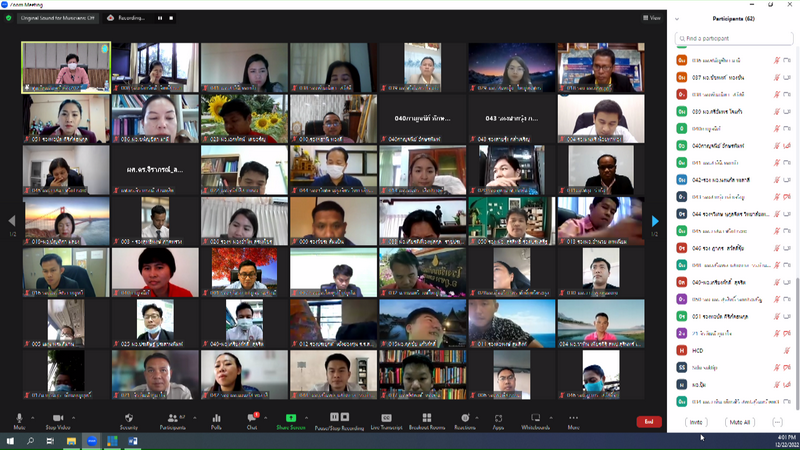Screen dimensions: 800x450
Task: Click the red H avatar for HCD
Action: (682, 351)
